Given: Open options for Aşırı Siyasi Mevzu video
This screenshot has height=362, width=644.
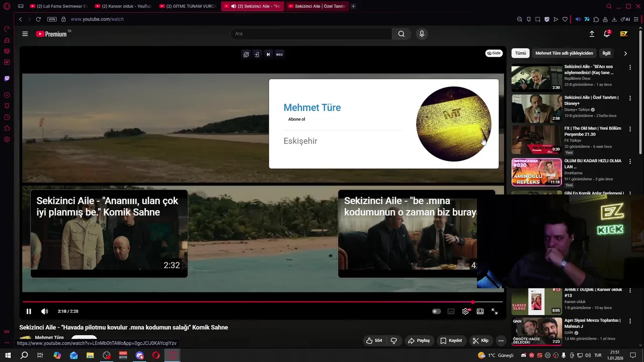Looking at the screenshot, I should [x=630, y=321].
